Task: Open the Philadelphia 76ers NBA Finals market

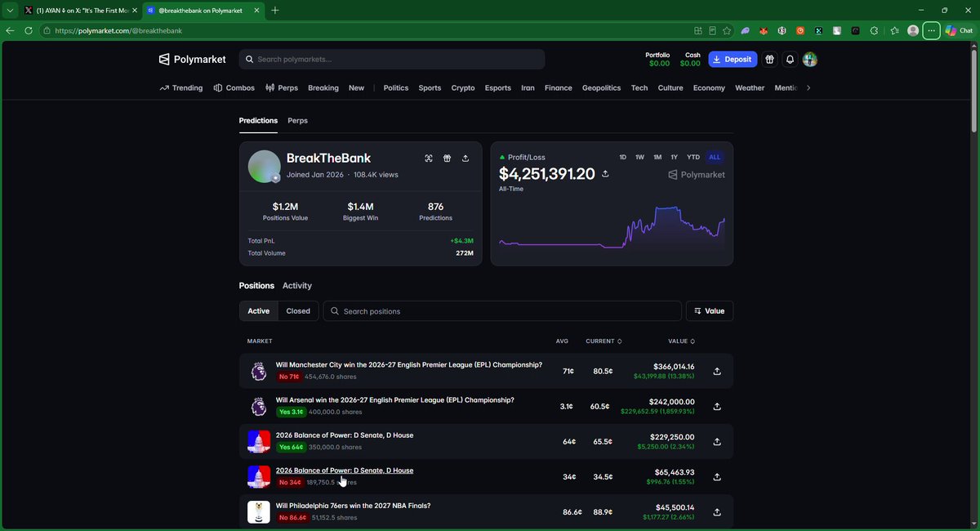Action: click(353, 506)
